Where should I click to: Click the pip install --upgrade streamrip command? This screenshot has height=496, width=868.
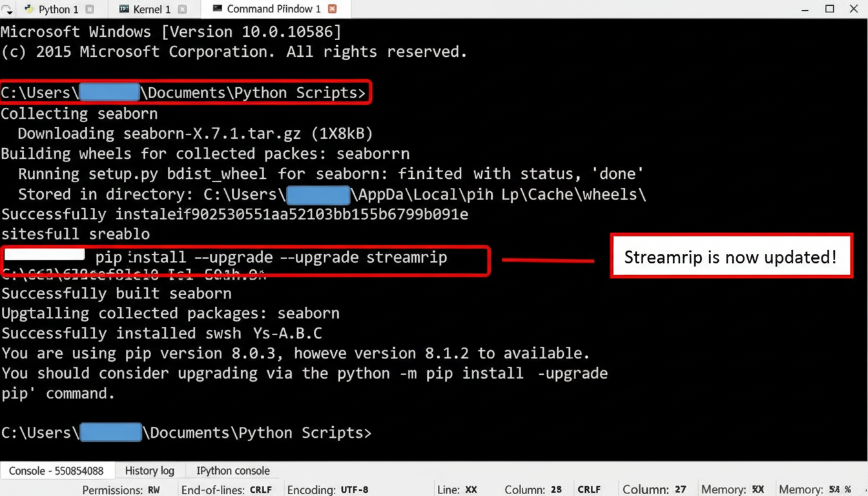[x=271, y=257]
